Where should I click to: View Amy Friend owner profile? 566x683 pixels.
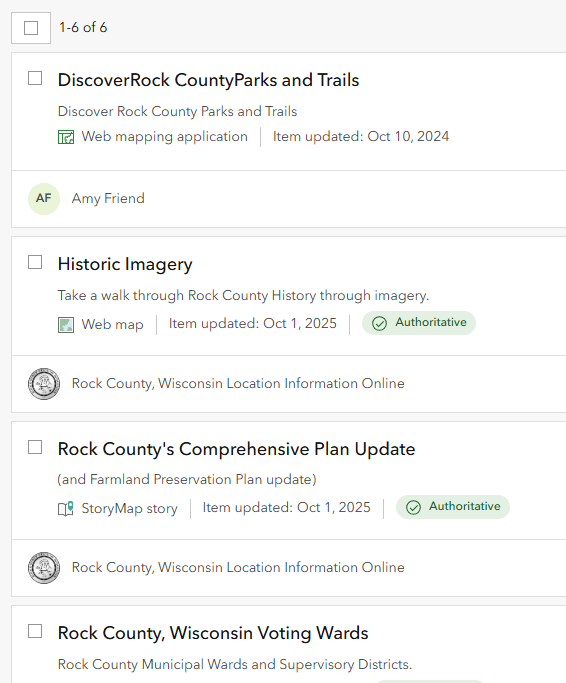click(108, 199)
